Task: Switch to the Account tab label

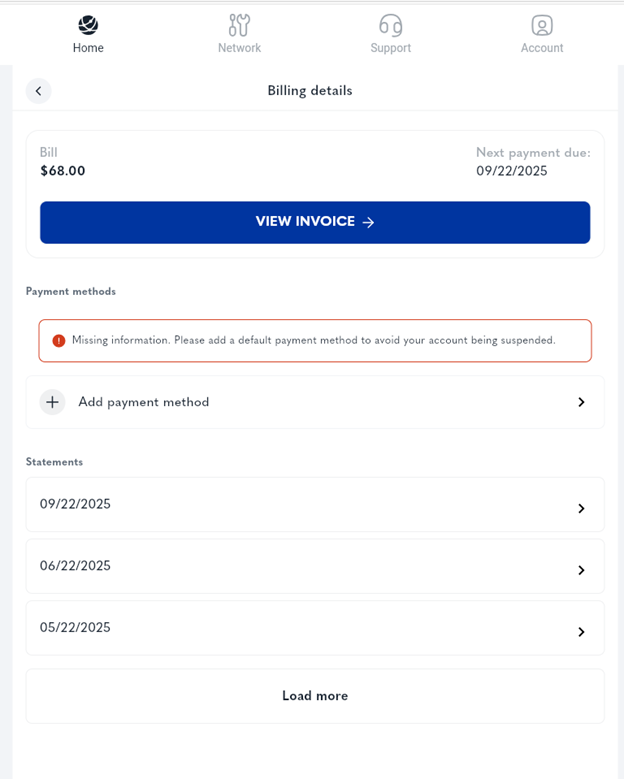Action: pos(542,48)
